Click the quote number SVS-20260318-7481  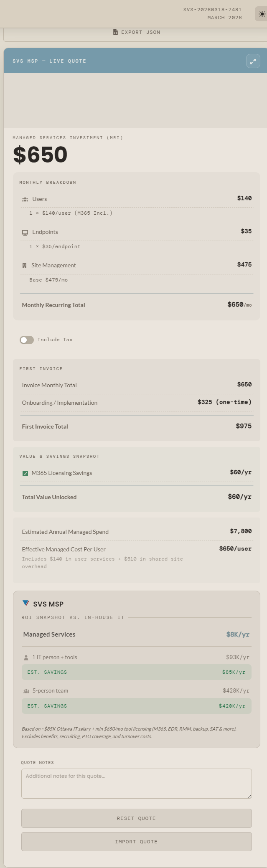[212, 10]
